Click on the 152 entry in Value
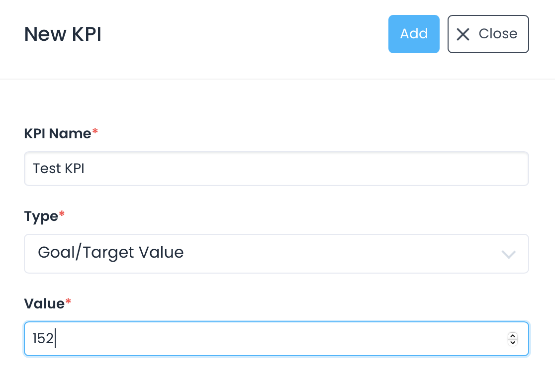 click(x=43, y=339)
